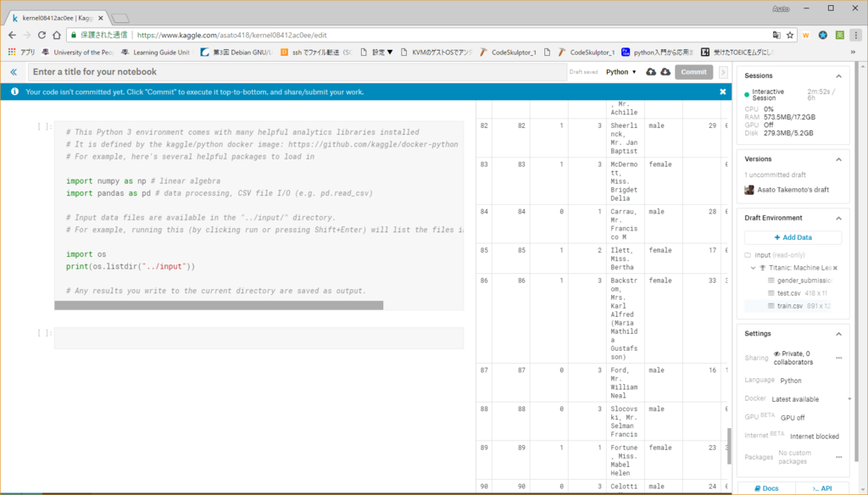Click the download cloud icon beside Commit
This screenshot has height=495, width=868.
pos(665,72)
